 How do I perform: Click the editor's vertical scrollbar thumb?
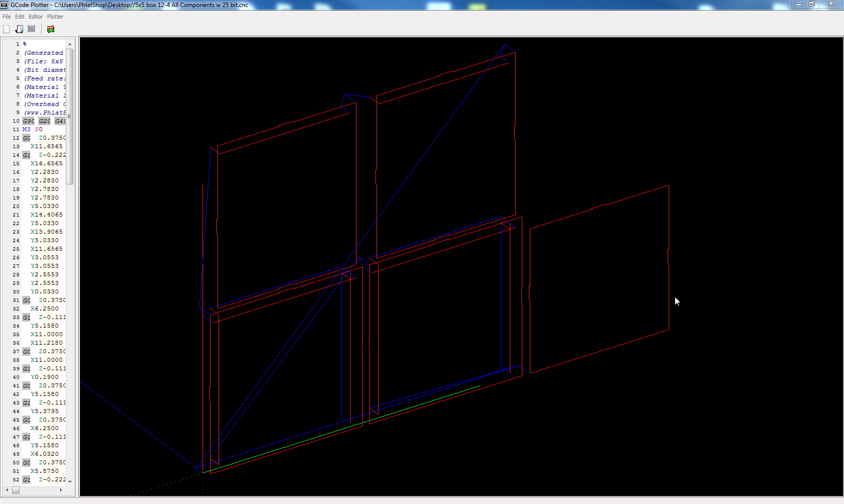click(70, 116)
